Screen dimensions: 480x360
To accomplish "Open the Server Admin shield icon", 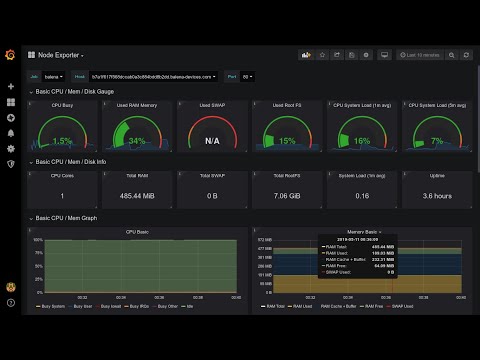I will click(x=11, y=164).
